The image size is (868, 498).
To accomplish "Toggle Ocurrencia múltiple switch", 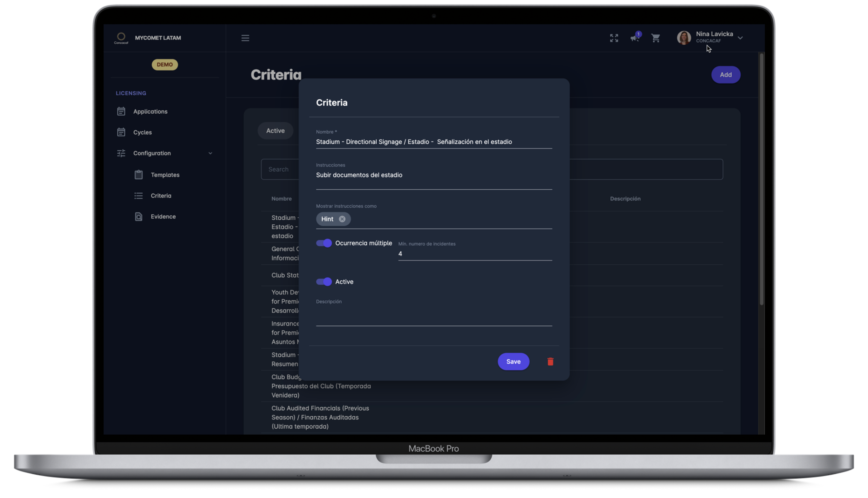I will coord(324,243).
